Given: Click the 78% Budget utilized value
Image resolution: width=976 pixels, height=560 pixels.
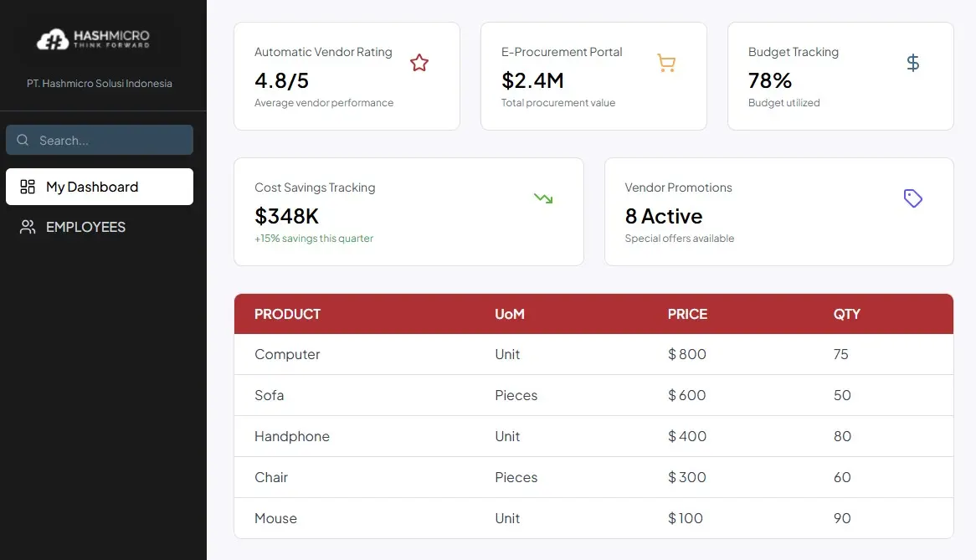Looking at the screenshot, I should click(768, 80).
